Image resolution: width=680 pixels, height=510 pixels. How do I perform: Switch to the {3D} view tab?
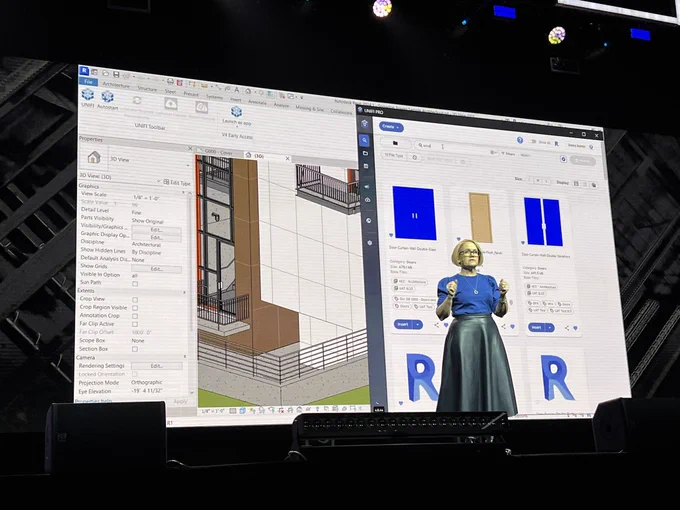[x=259, y=156]
